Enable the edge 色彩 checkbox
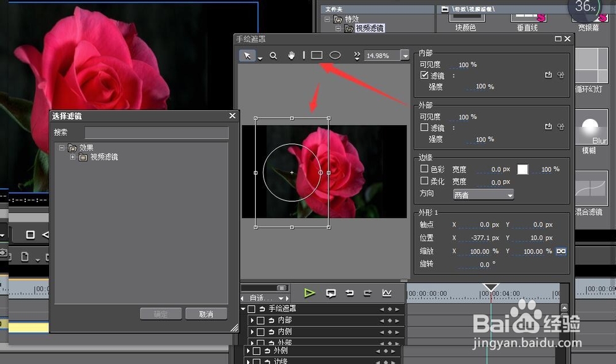 coord(424,169)
